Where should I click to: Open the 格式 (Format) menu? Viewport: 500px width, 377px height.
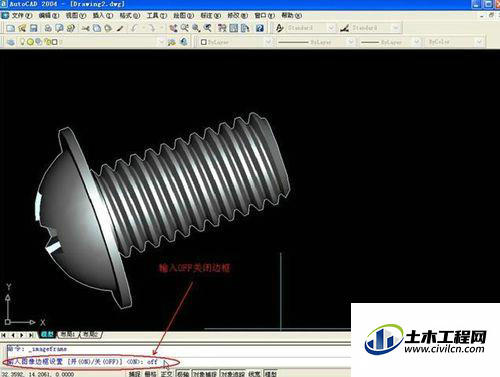point(130,15)
